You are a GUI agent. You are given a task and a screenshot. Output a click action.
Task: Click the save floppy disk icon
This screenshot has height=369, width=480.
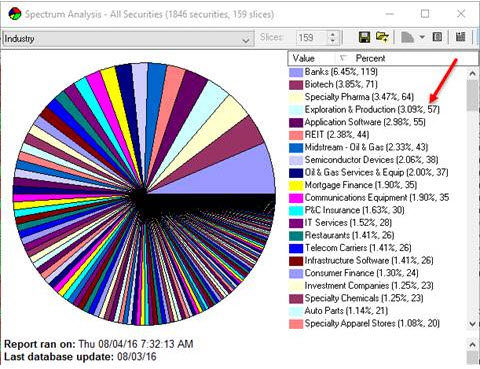(x=364, y=37)
